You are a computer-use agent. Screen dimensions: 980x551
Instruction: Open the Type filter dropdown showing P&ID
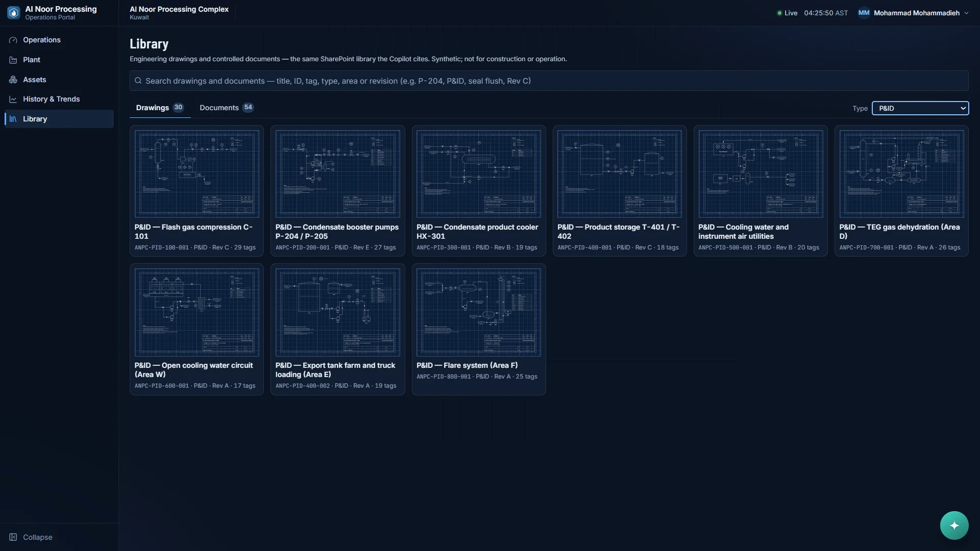920,108
